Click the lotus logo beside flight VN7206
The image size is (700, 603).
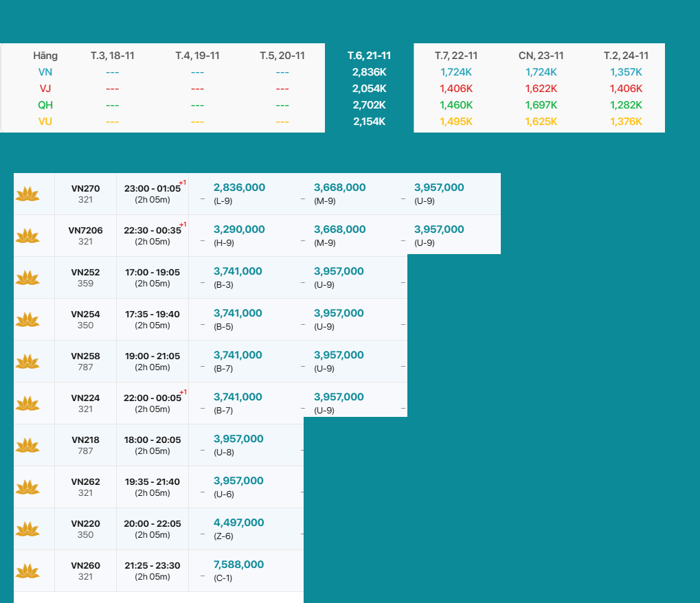coord(27,236)
